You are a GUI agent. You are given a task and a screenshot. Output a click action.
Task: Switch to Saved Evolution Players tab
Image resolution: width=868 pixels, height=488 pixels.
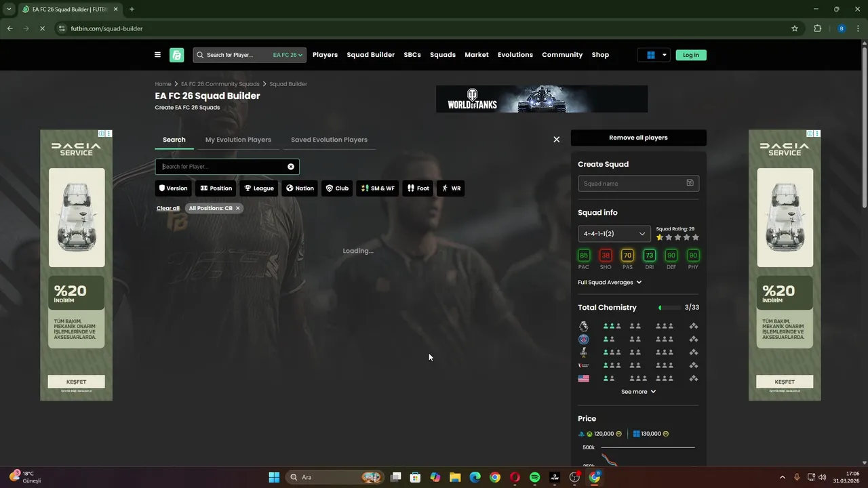click(x=329, y=140)
